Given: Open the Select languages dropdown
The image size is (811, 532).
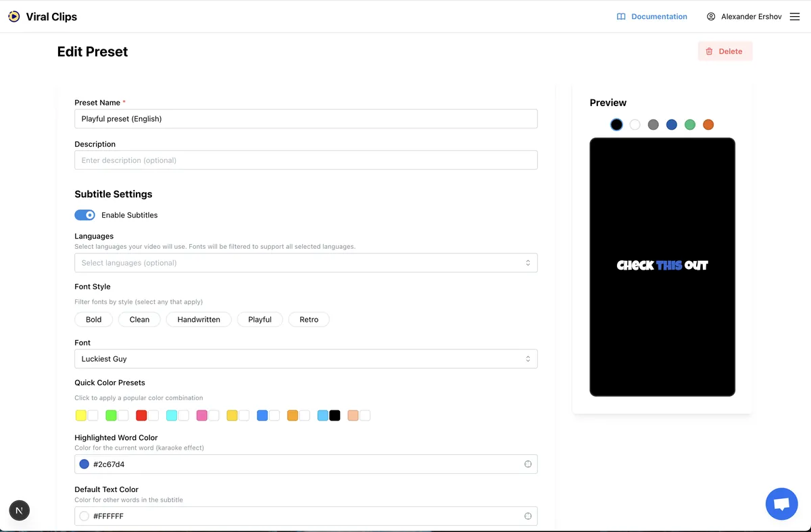Looking at the screenshot, I should [305, 262].
